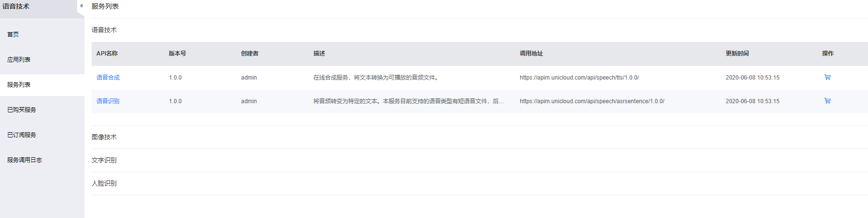Viewport: 868px width, 218px height.
Task: Click the update time in 语音识别 row
Action: (x=752, y=101)
